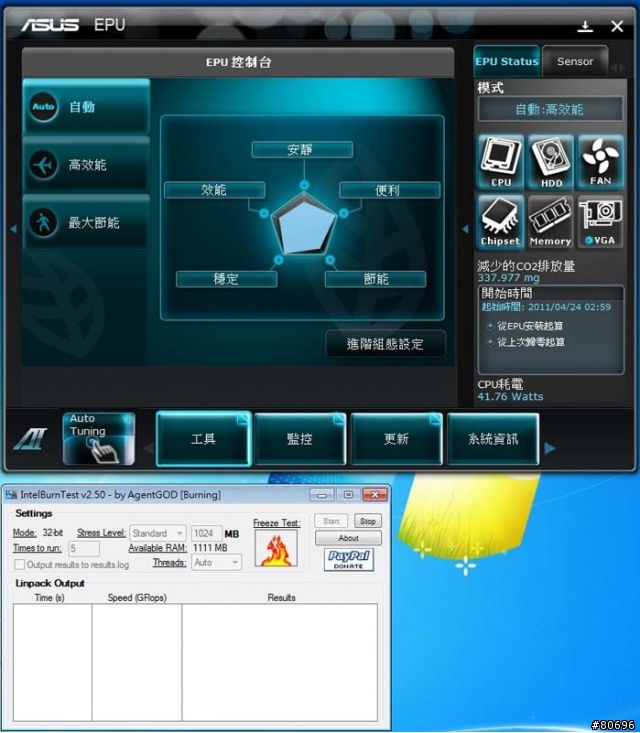
Task: Click the Stop button in IntelBurnTest
Action: pyautogui.click(x=367, y=521)
